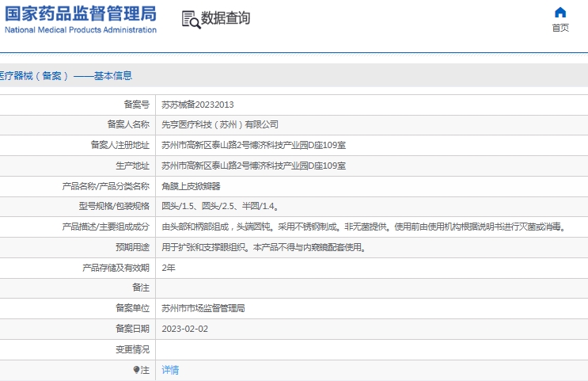Click the product name 角膜上皮掀瓣器
The image size is (588, 381).
coord(191,186)
